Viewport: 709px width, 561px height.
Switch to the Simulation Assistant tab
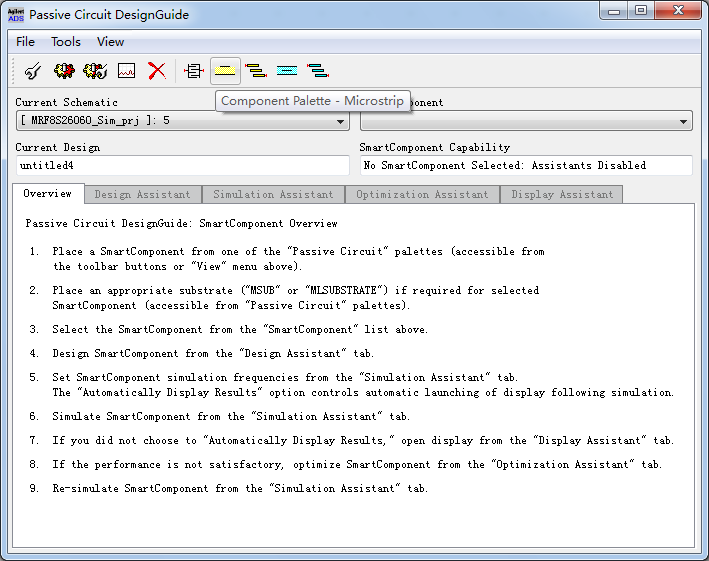pyautogui.click(x=273, y=194)
